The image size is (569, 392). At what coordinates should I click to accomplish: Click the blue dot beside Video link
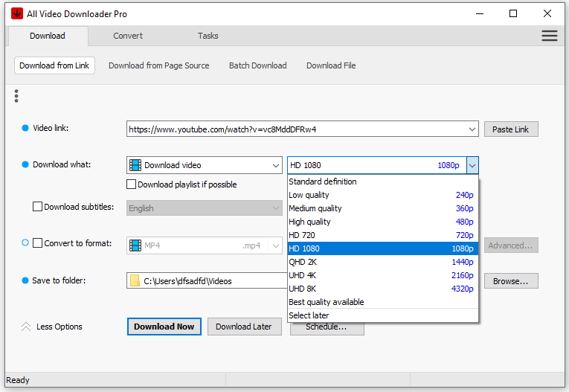pos(25,128)
